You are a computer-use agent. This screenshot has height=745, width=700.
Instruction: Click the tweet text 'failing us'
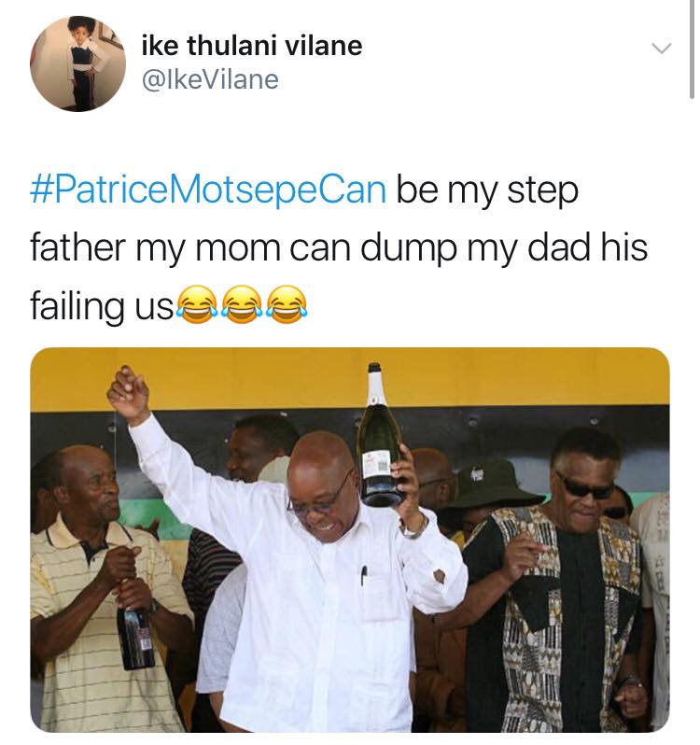pyautogui.click(x=102, y=305)
